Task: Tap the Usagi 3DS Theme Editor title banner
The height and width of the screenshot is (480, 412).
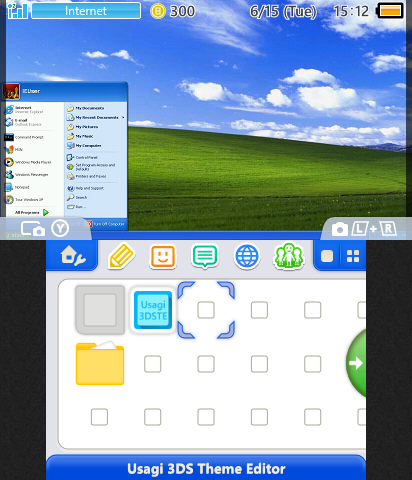Action: (206, 468)
